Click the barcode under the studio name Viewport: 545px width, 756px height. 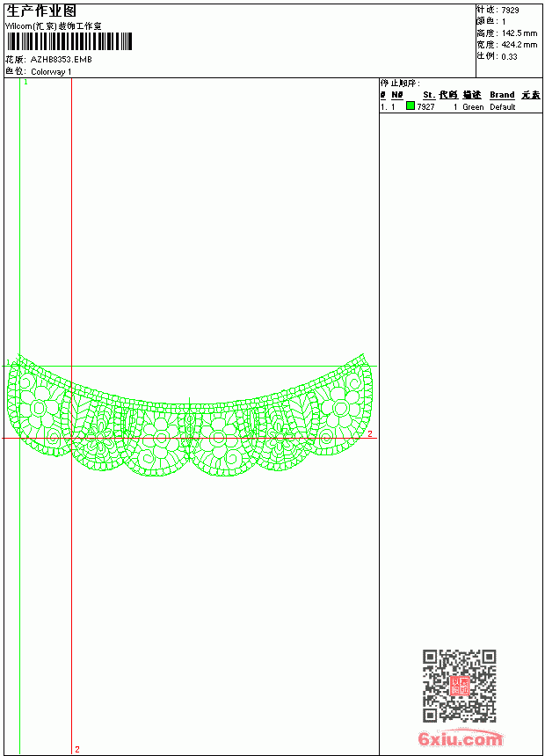pos(69,41)
